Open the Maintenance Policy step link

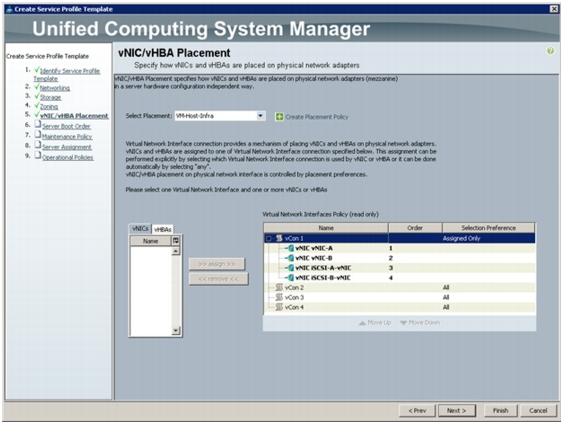(x=67, y=137)
